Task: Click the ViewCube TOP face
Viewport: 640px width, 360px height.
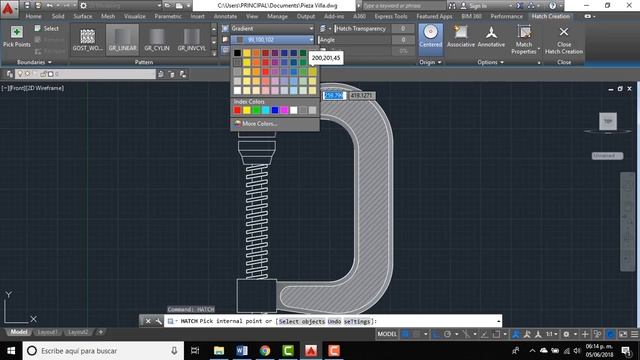Action: pyautogui.click(x=608, y=121)
